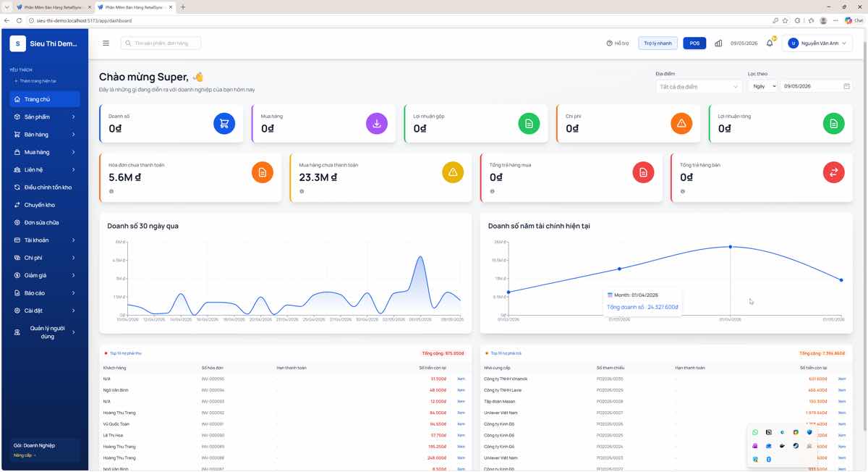Click the search magnifier icon

point(129,43)
